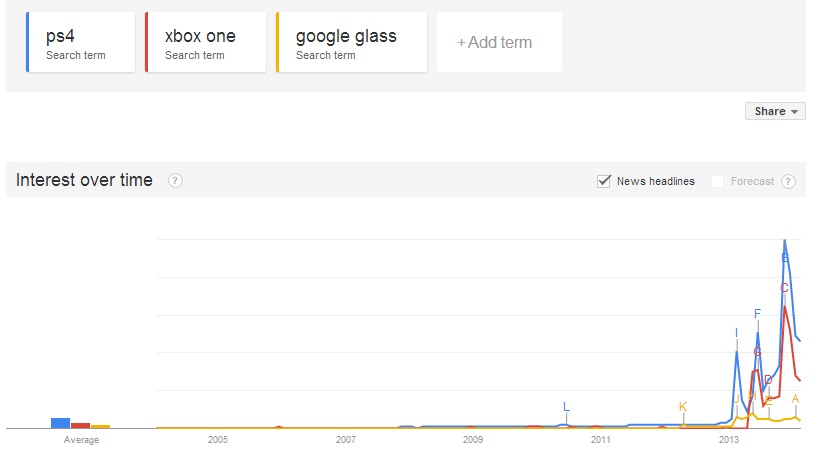Select news headline marker A
This screenshot has width=826, height=453.
point(795,399)
